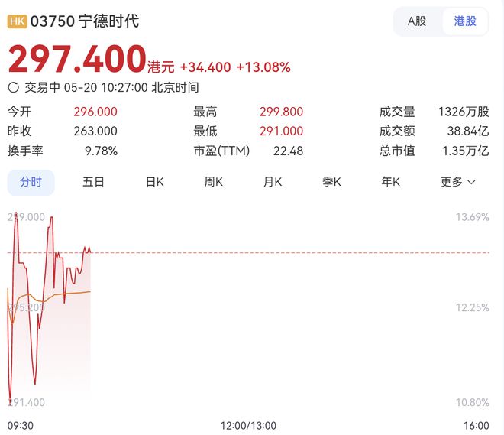
Task: Click the dashed reference price line
Action: (x=290, y=252)
